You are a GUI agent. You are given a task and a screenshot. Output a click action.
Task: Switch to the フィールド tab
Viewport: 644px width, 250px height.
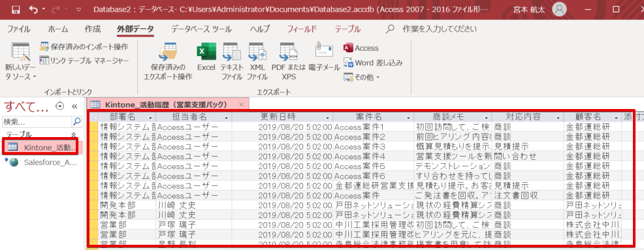(x=302, y=29)
